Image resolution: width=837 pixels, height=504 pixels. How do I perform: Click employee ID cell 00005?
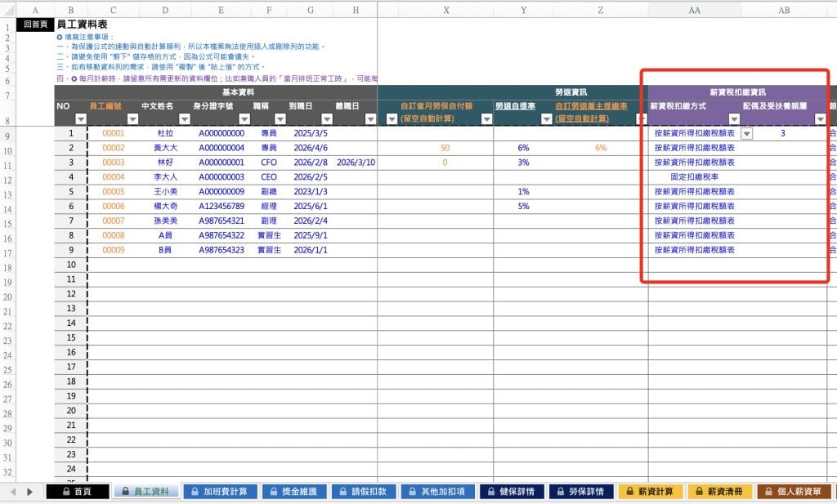pyautogui.click(x=113, y=191)
